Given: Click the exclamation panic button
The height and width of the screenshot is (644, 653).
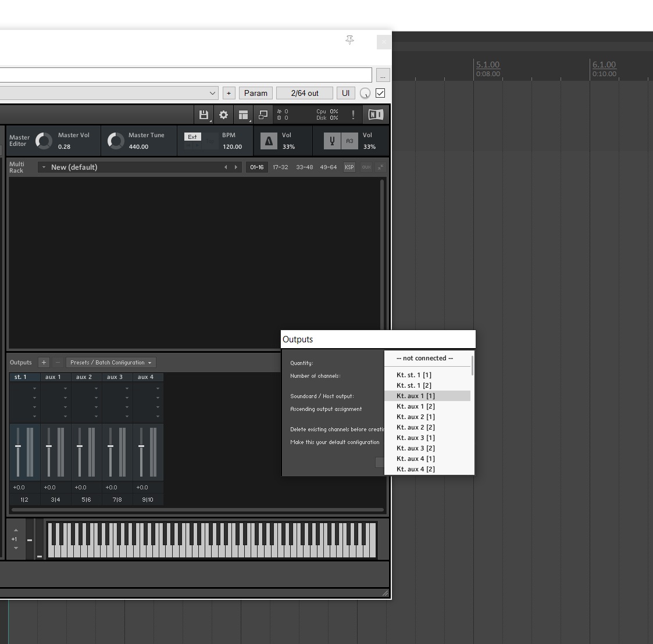Looking at the screenshot, I should [x=353, y=115].
